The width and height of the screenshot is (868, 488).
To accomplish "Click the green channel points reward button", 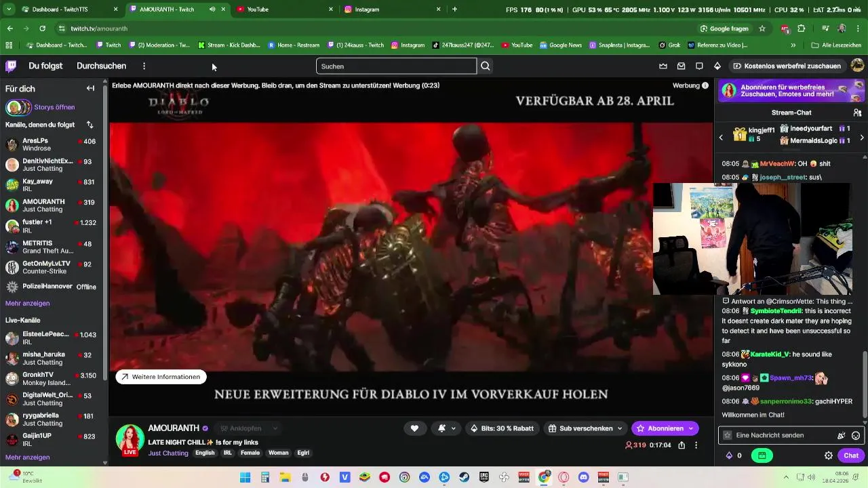I will [x=762, y=455].
